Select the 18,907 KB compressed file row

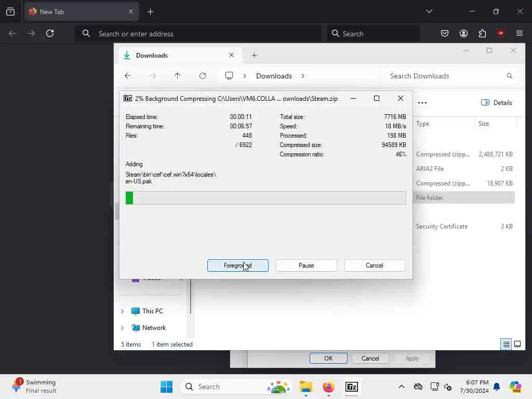464,183
